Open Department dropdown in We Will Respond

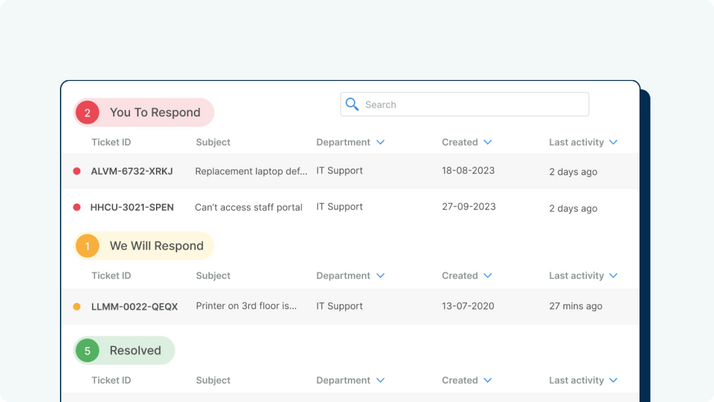[x=381, y=275]
